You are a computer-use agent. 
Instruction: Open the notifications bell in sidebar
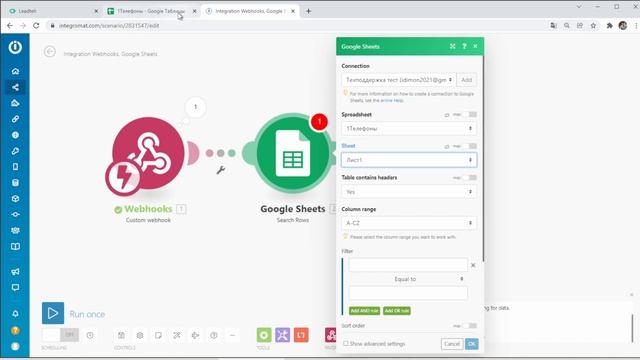15,313
